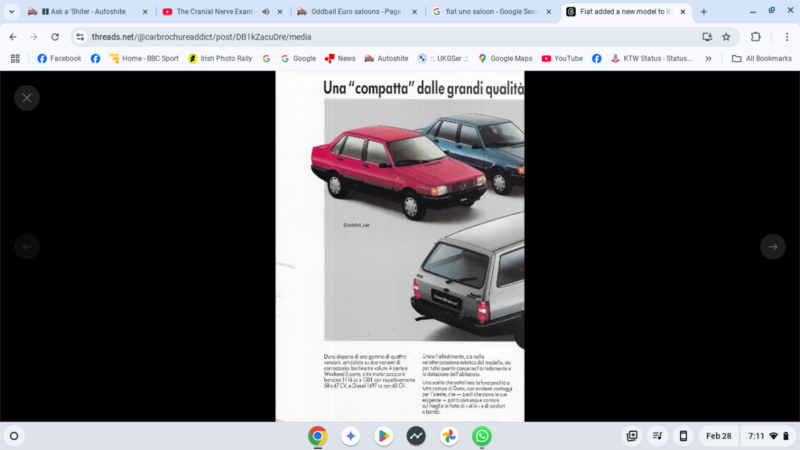The height and width of the screenshot is (450, 800).
Task: Open the Google Maps bookmark
Action: 505,59
